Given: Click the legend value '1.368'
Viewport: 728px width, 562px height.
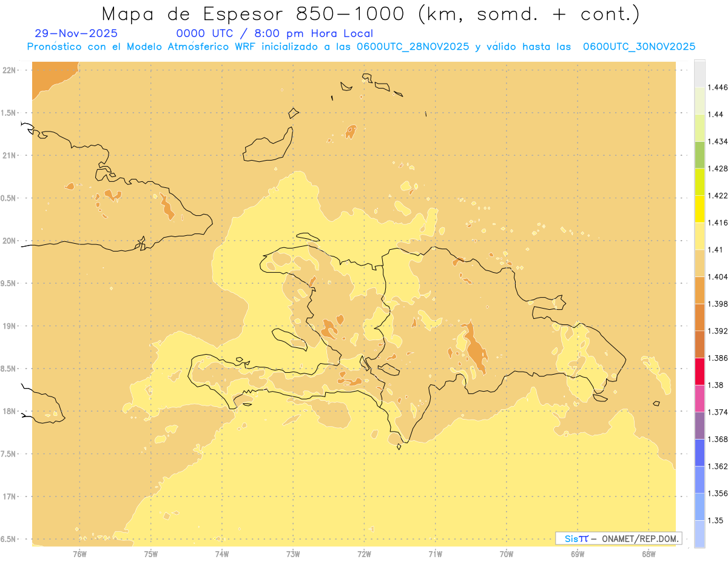Looking at the screenshot, I should [717, 439].
